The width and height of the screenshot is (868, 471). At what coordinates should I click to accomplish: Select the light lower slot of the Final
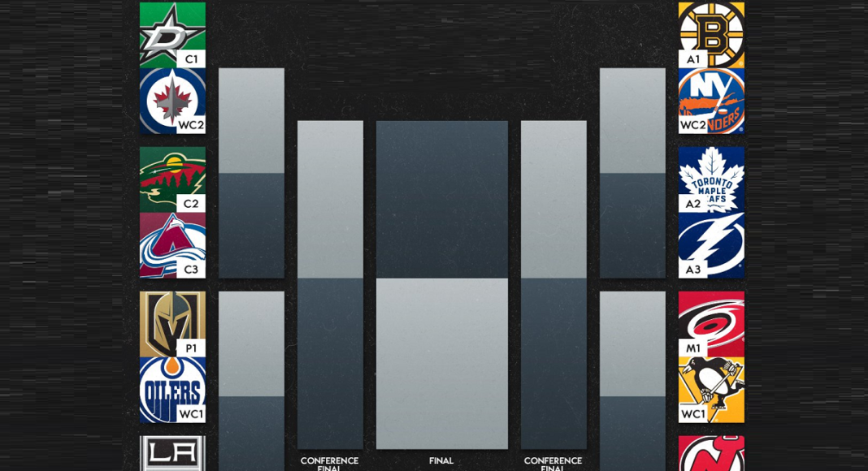click(442, 364)
